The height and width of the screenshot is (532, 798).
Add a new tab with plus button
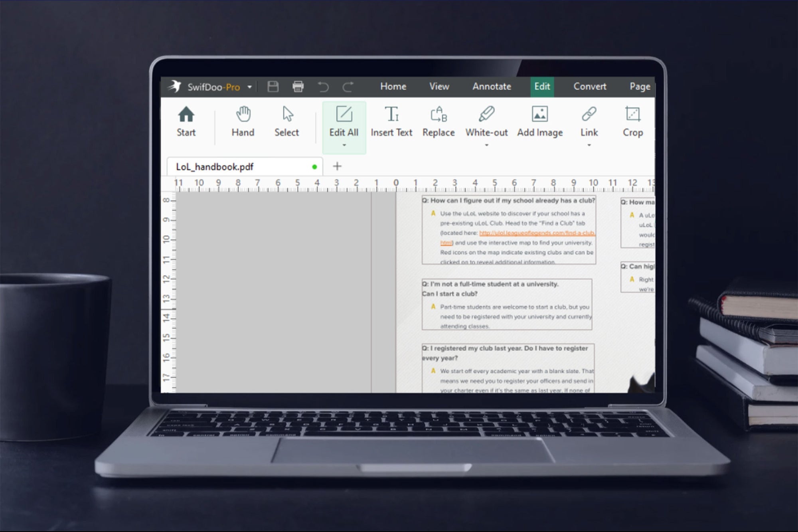(x=336, y=166)
